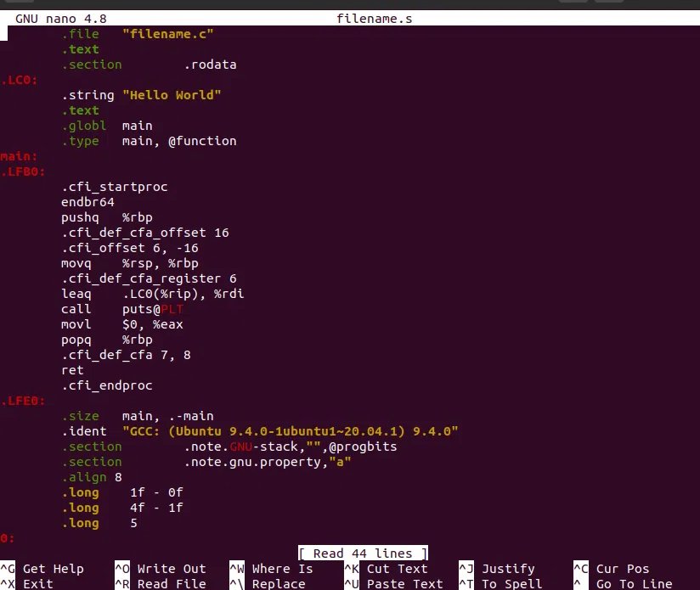700x590 pixels.
Task: Click the GNU nano 4.8 version label
Action: coord(61,19)
